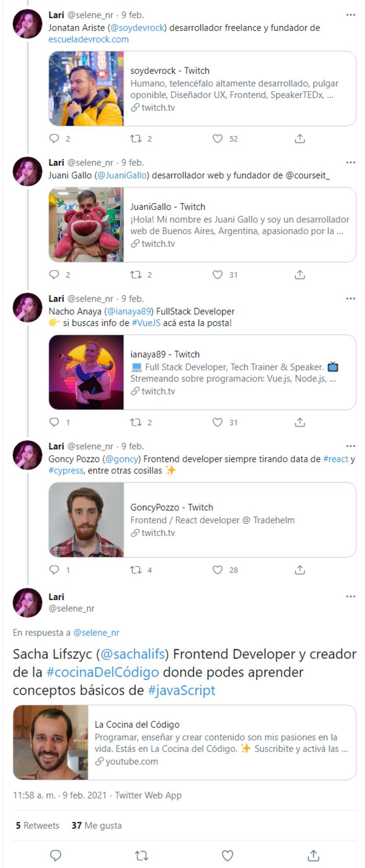Share the Goncy Pozzo tweet
The width and height of the screenshot is (365, 868).
tap(300, 570)
